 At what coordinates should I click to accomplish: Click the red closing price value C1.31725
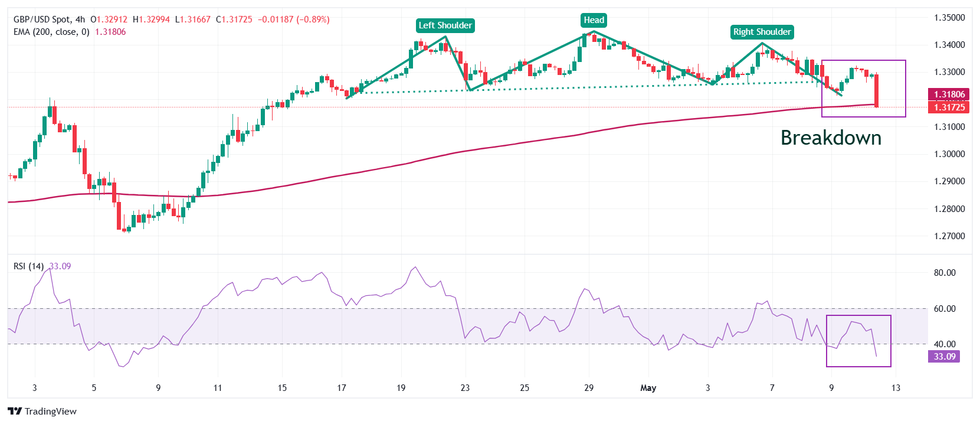coord(234,19)
